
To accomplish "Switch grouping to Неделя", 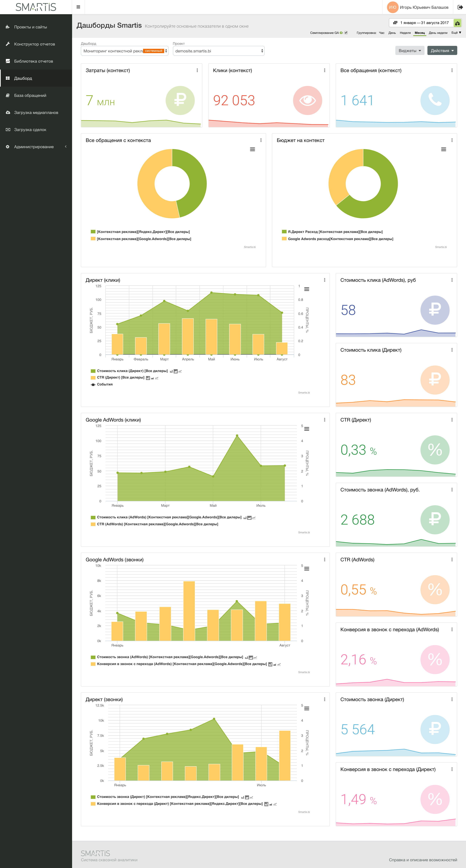I will click(405, 33).
